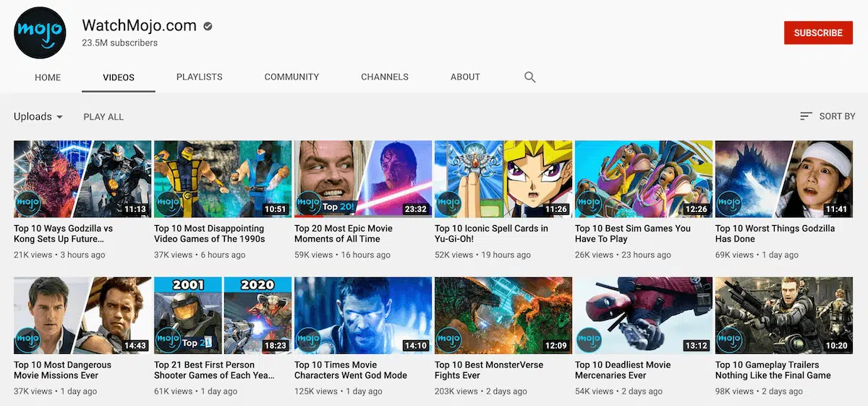
Task: Click "69K views • 1 day ago" text
Action: coord(757,255)
